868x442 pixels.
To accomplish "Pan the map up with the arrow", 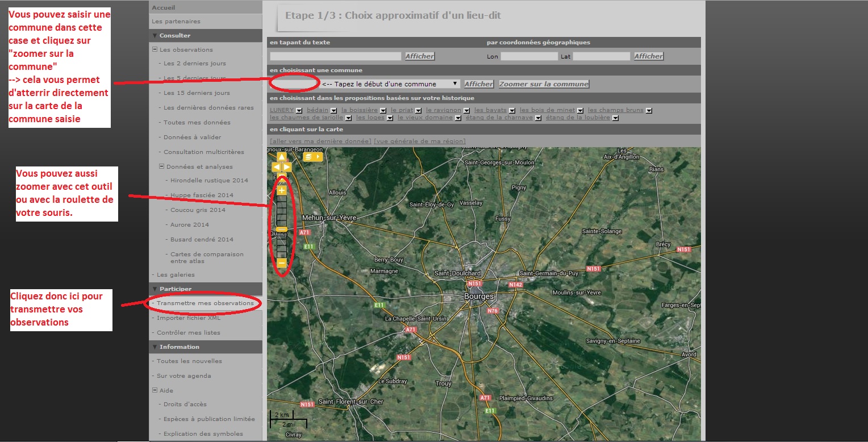I will pyautogui.click(x=282, y=157).
